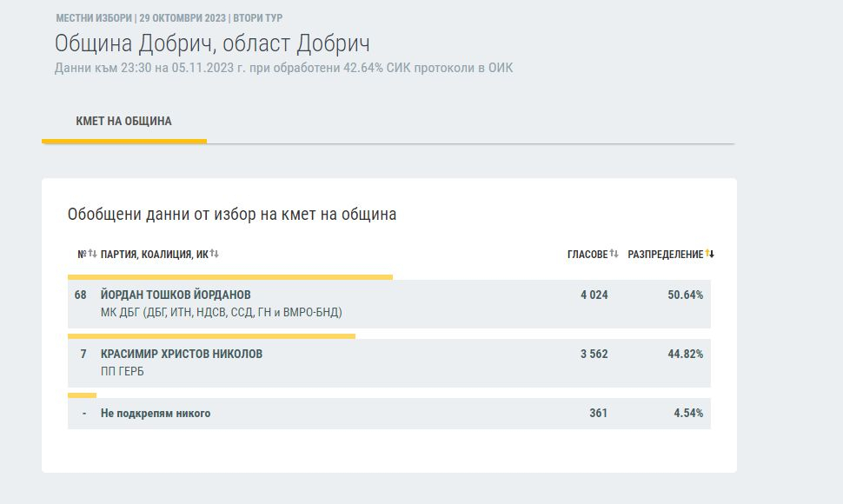843x504 pixels.
Task: Click ballot number 7
Action: (x=83, y=354)
